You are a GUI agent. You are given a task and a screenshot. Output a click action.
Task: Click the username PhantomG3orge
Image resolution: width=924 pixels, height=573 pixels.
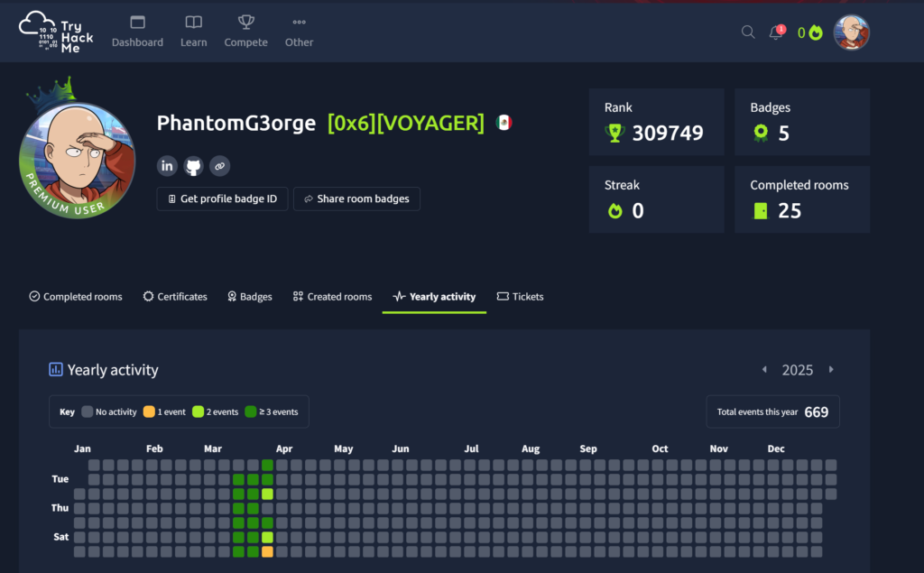pyautogui.click(x=236, y=123)
